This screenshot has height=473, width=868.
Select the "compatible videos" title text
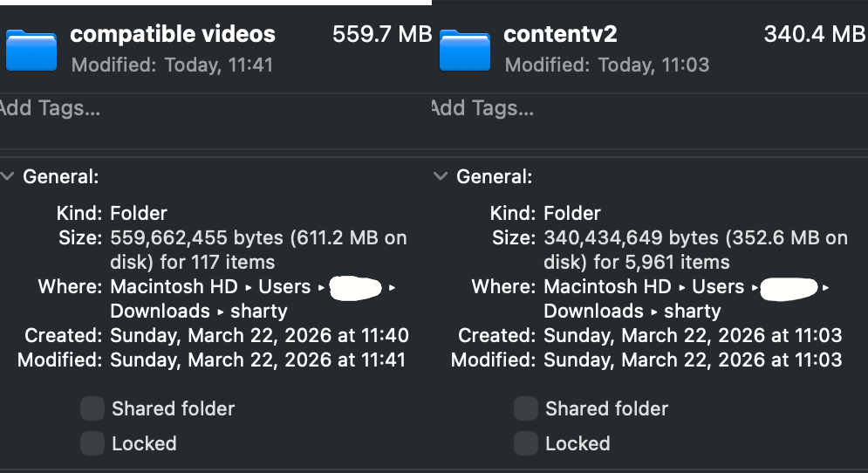173,34
